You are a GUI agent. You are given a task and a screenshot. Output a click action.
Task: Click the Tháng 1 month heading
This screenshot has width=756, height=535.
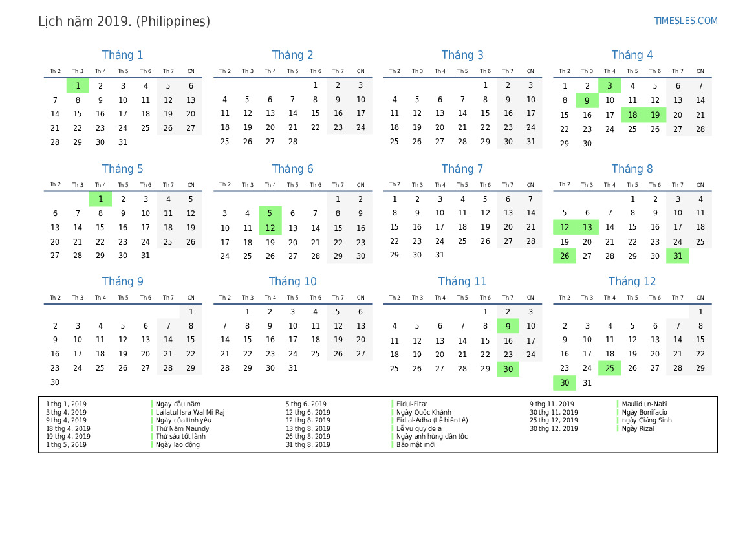tap(122, 55)
